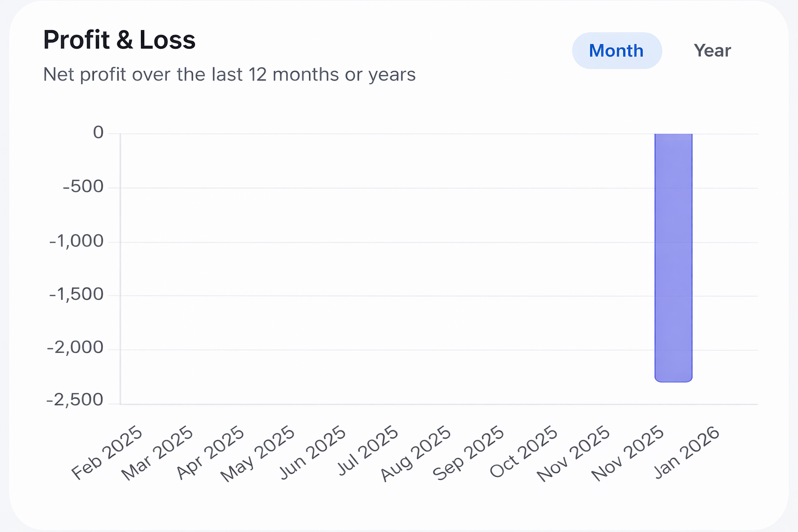Switch to the Month view tab

617,51
